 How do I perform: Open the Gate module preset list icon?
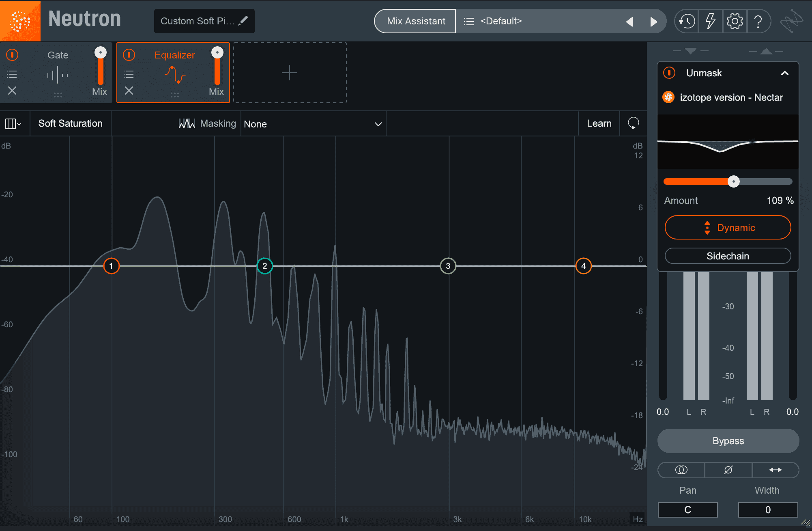12,74
